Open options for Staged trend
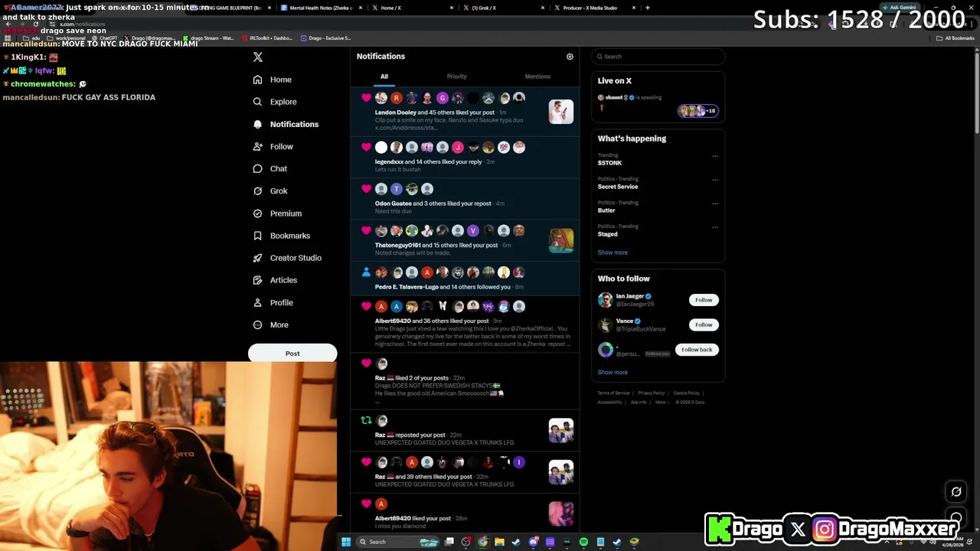 point(715,227)
